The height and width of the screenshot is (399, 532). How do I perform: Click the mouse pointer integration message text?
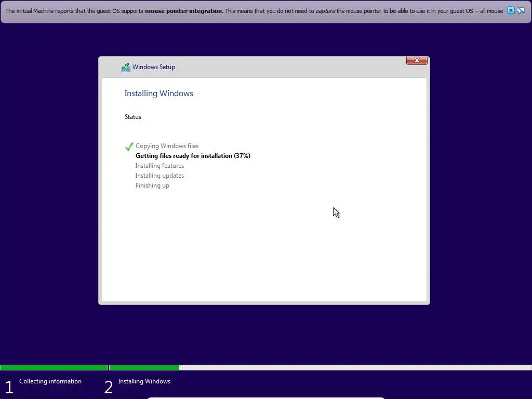pos(254,11)
